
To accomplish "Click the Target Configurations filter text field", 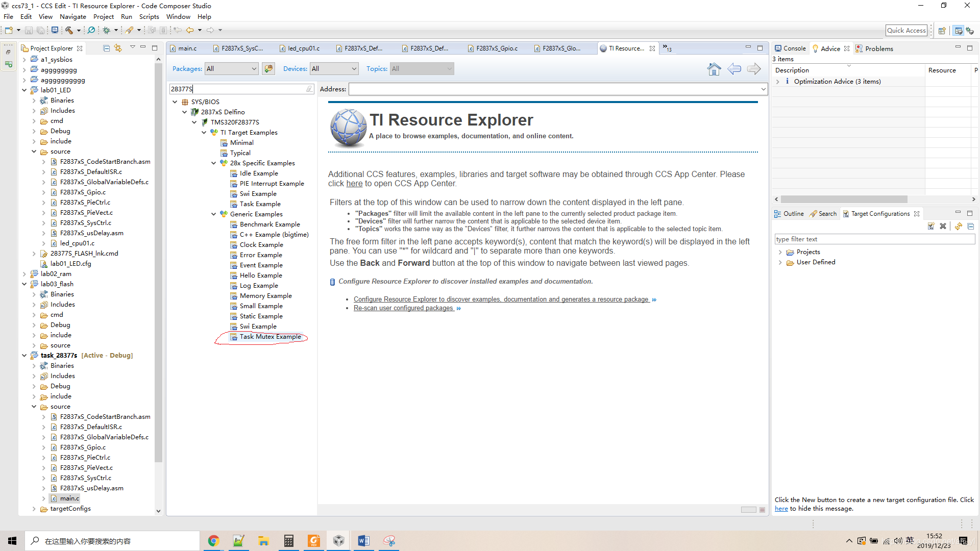I will (874, 239).
